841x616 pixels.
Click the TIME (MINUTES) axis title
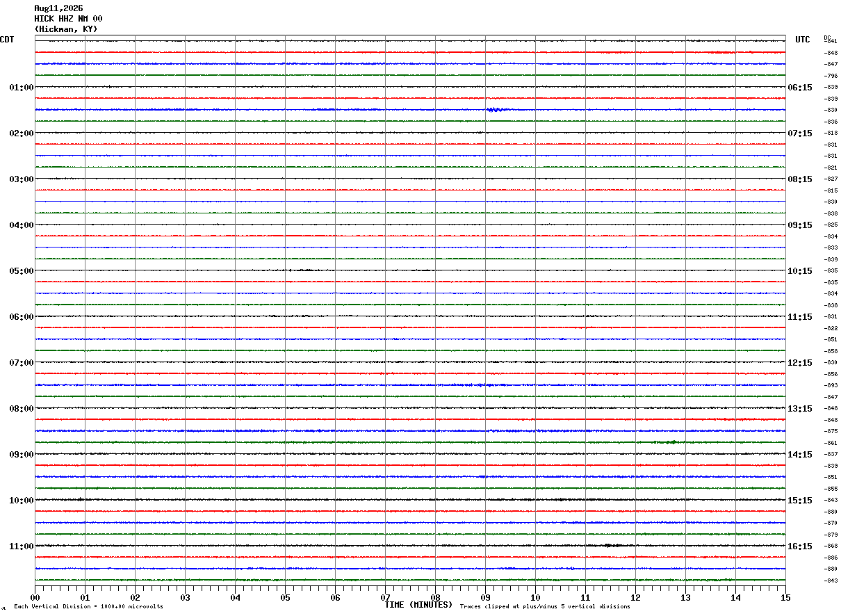coord(418,605)
